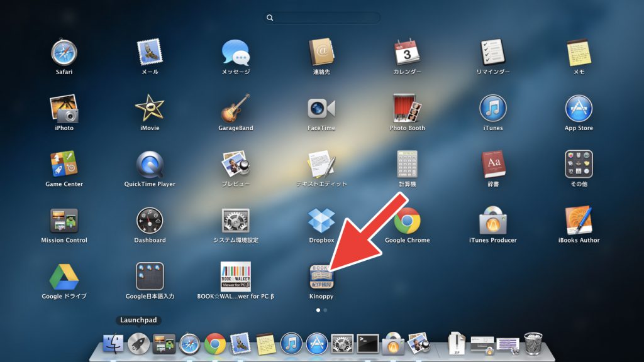Launch iPhoto
Viewport: 644px width, 362px height.
64,108
